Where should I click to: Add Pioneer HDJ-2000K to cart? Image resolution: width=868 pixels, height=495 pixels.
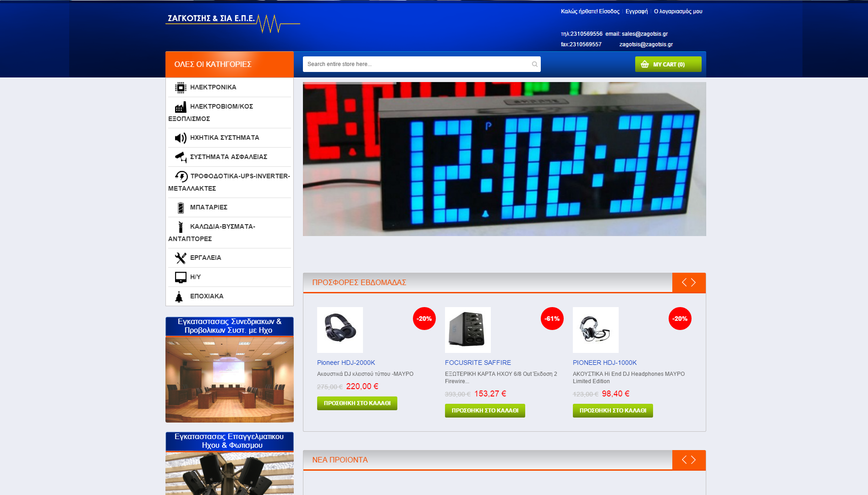357,403
